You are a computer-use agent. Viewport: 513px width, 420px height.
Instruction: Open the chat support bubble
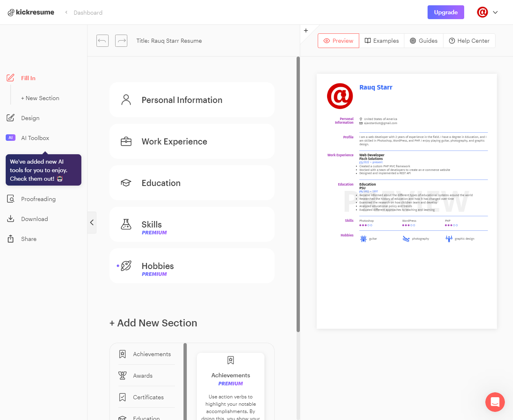(x=495, y=402)
